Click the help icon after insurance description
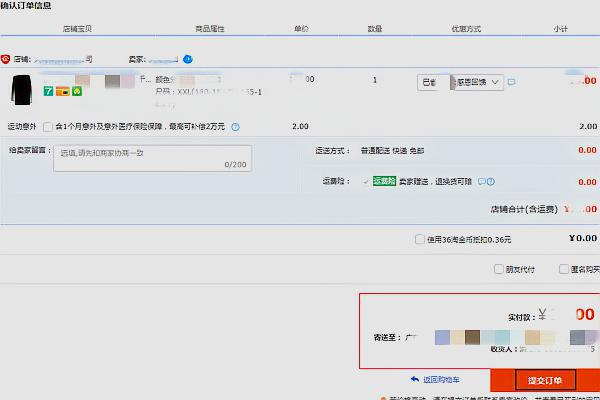Image resolution: width=600 pixels, height=400 pixels. point(235,127)
